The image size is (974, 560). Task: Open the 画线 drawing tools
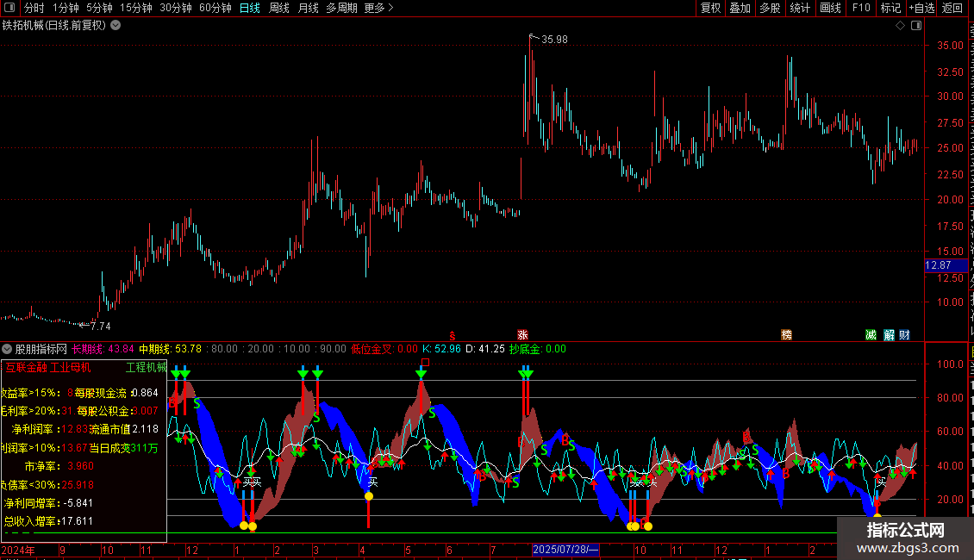831,8
